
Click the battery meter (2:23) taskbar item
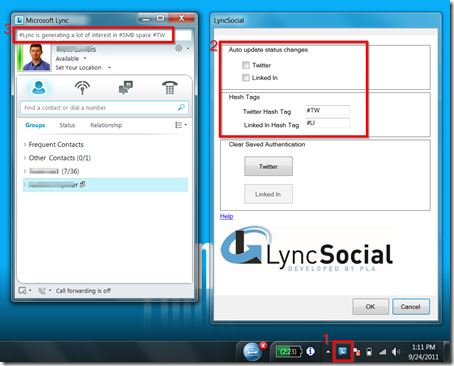click(289, 351)
